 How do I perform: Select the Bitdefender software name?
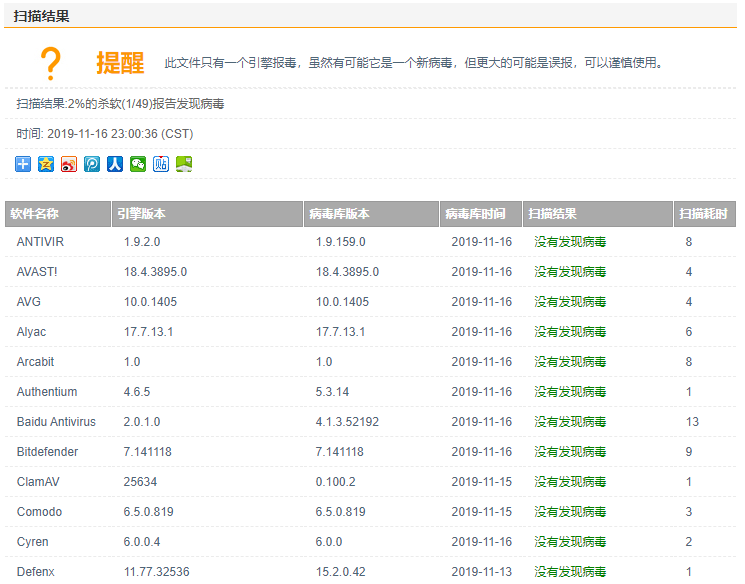(47, 451)
